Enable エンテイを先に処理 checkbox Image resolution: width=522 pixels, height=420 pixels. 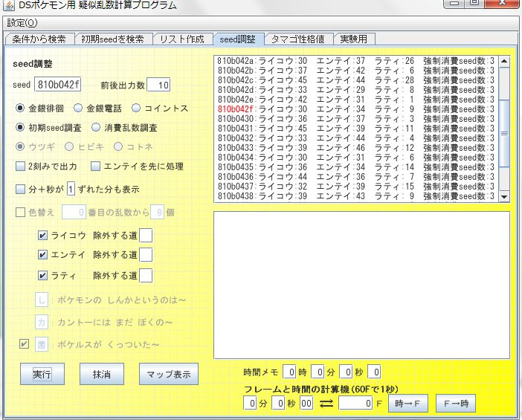pyautogui.click(x=138, y=167)
